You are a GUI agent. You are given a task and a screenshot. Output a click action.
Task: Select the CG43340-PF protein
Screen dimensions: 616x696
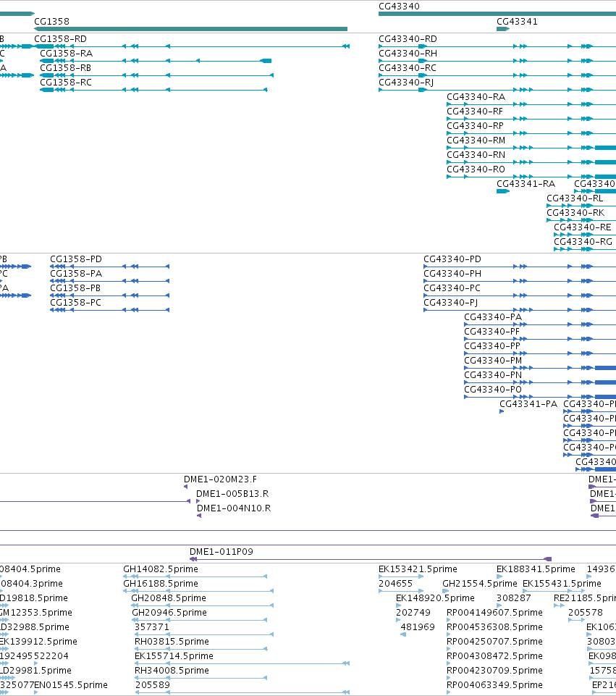pos(491,331)
